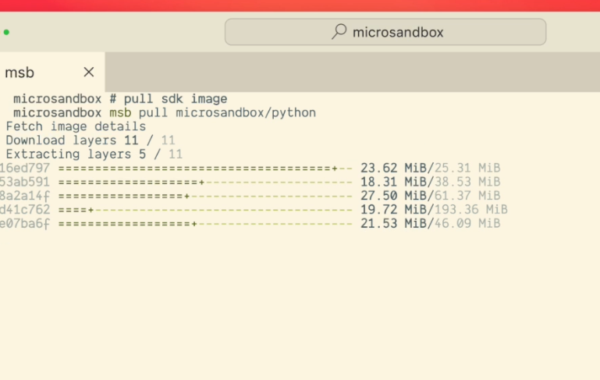Viewport: 600px width, 380px height.
Task: Click the d41c762 layer progress bar
Action: point(205,210)
